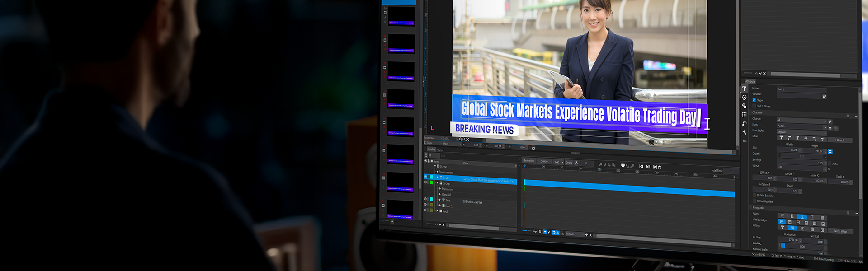Click the fit-to-view icon below preview

467,140
